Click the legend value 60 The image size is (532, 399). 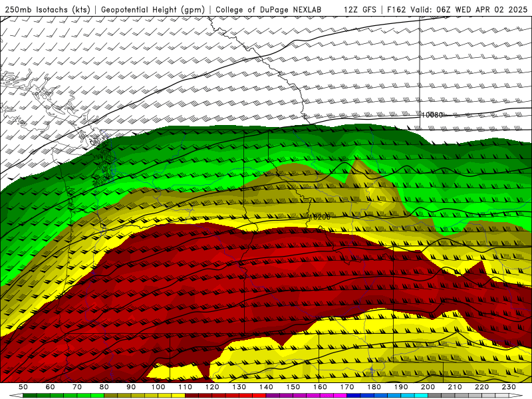click(51, 387)
